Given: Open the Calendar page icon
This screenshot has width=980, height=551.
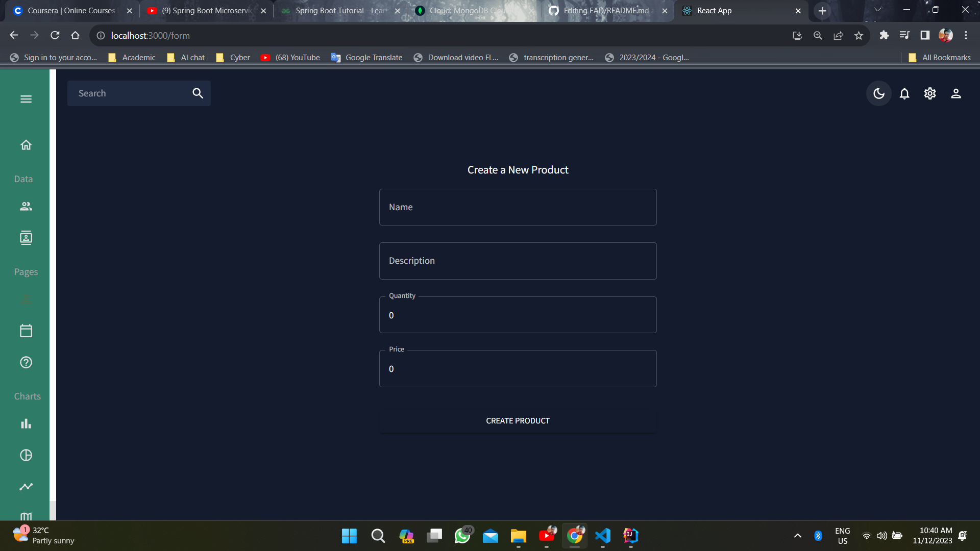Looking at the screenshot, I should (26, 331).
